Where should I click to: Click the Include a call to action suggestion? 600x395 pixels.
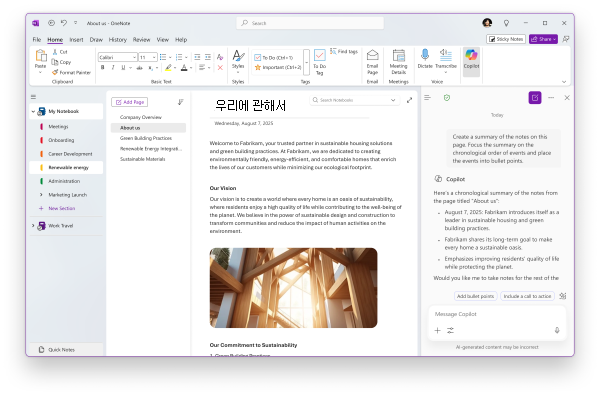(x=527, y=296)
